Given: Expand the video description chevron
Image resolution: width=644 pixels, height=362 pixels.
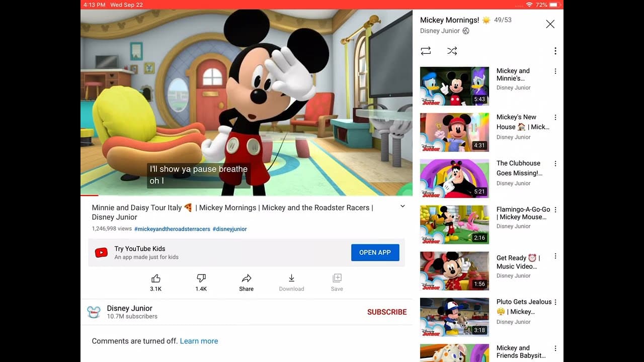Looking at the screenshot, I should (403, 206).
